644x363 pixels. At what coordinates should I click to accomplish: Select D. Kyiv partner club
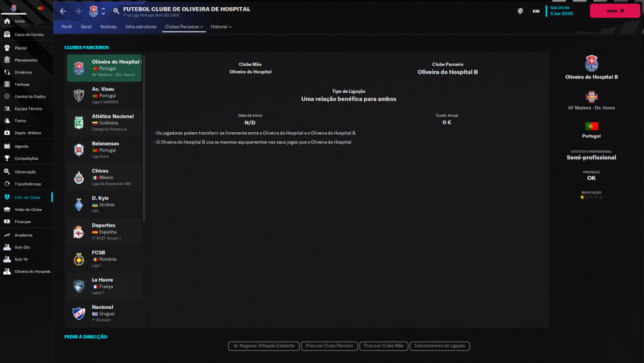click(104, 204)
